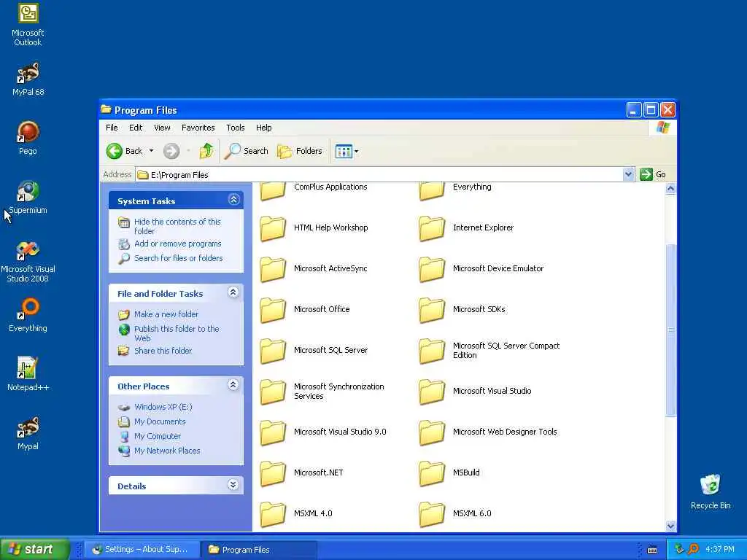
Task: Open the Back button history dropdown arrow
Action: point(151,151)
